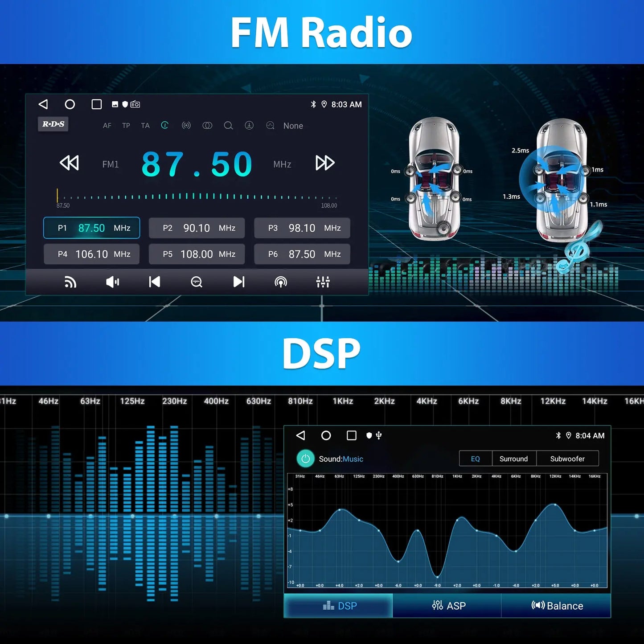Click the broadcast antenna icon

281,282
